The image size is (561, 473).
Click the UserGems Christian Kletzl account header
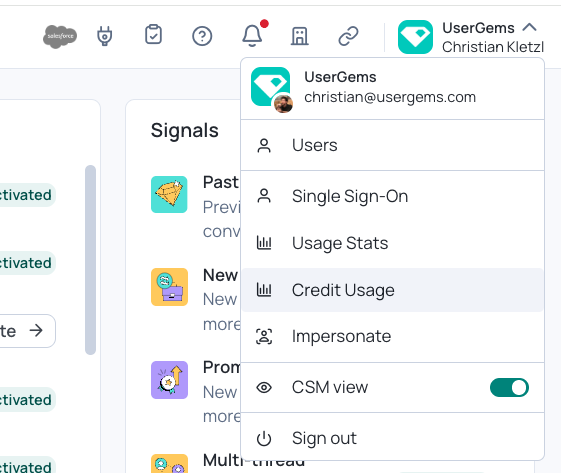coord(471,37)
